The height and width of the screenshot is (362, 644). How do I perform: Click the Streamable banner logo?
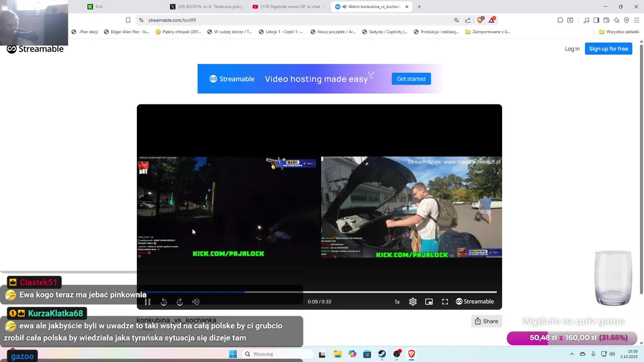[232, 79]
